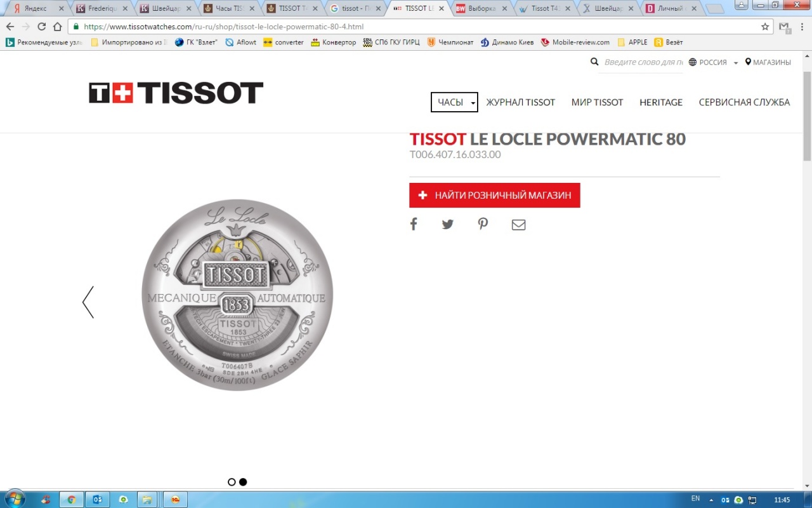Click НАЙТИ РОЗНИЧНЫЙ МАГАЗИН button
The height and width of the screenshot is (508, 812).
[495, 196]
